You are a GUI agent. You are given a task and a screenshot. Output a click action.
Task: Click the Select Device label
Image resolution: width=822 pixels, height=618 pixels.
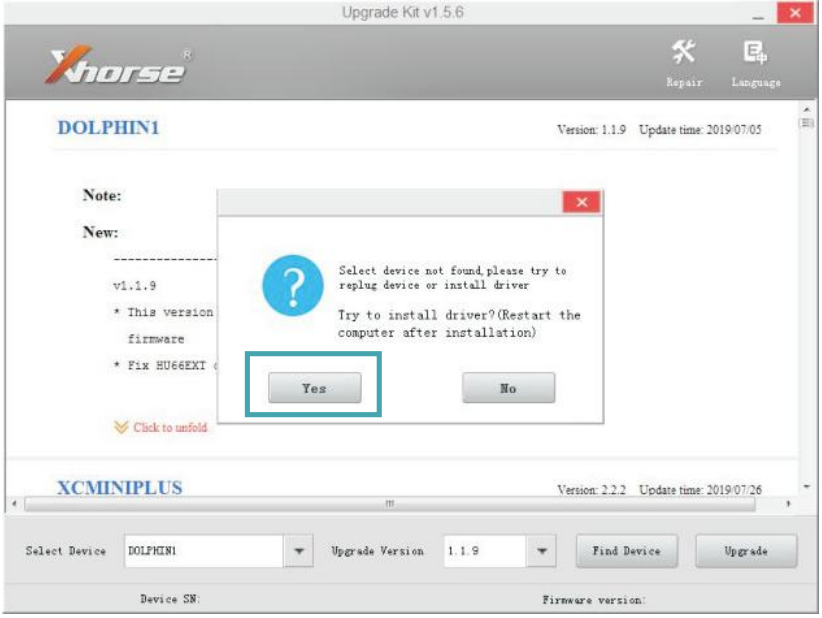click(66, 551)
